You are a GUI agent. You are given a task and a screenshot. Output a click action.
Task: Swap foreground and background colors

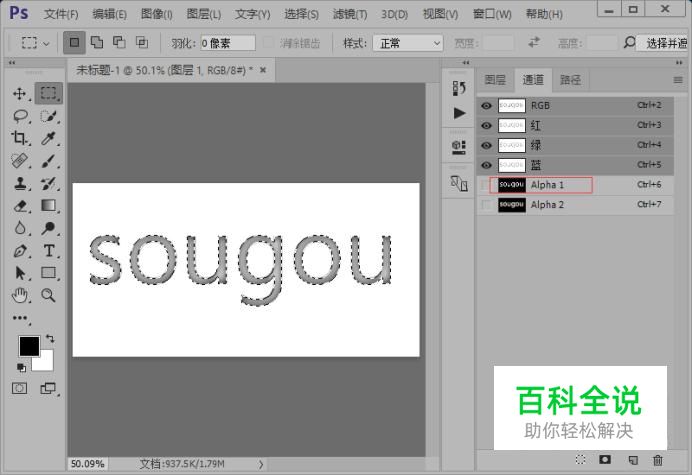pyautogui.click(x=50, y=339)
